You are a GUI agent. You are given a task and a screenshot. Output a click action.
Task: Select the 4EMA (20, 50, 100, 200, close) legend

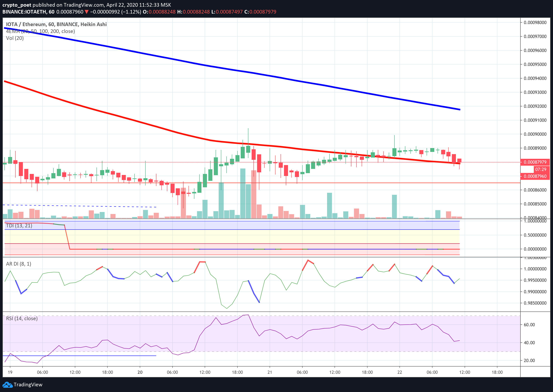pos(40,31)
